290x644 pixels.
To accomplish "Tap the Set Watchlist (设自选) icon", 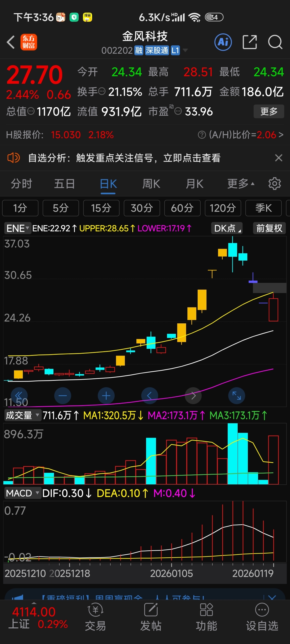I will tap(262, 609).
